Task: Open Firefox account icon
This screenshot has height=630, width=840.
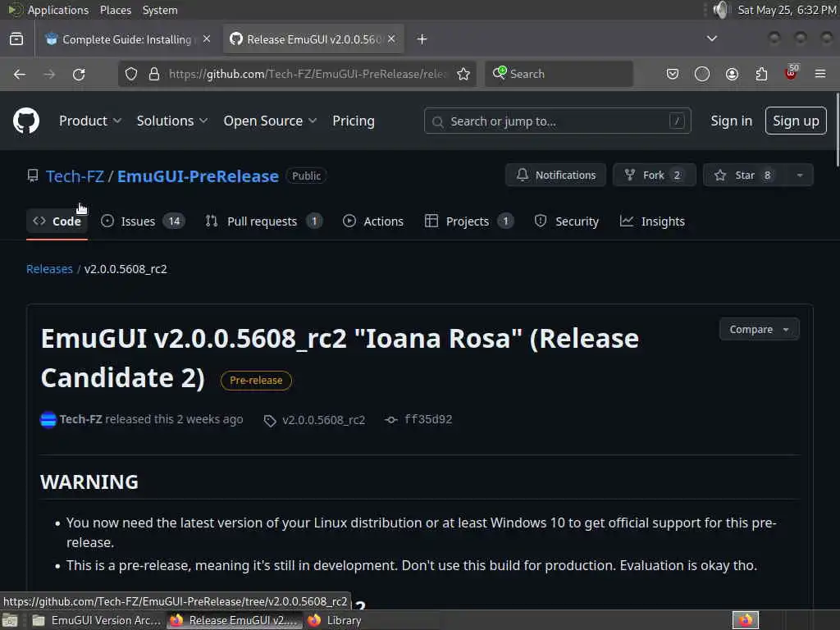Action: tap(732, 74)
